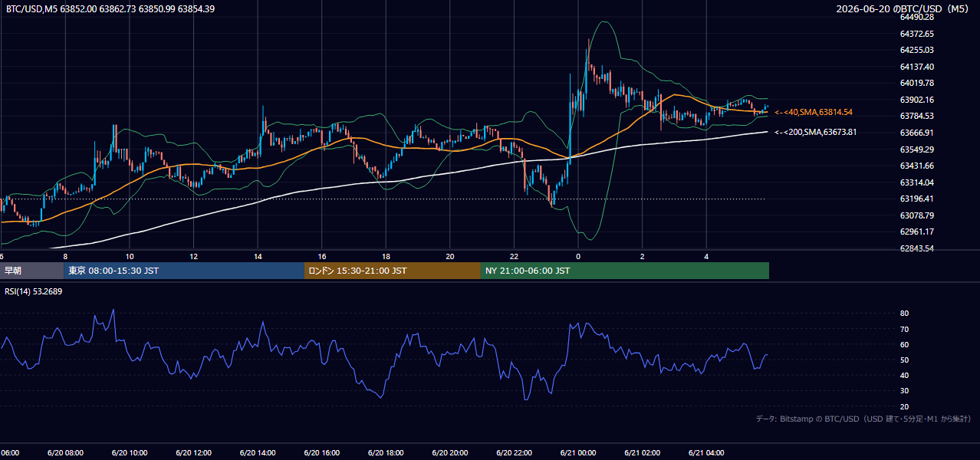Click the 40 SMA 63814.54 label

[814, 112]
